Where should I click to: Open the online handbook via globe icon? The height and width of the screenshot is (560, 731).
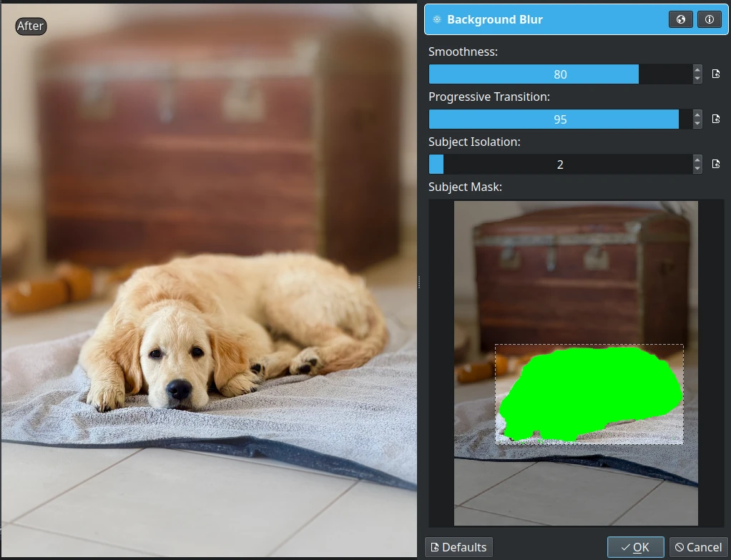(680, 19)
